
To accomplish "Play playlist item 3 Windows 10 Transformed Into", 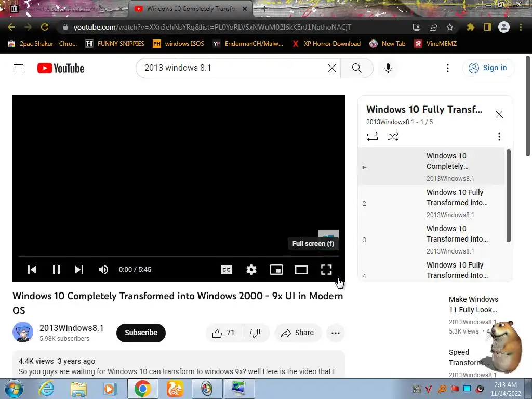I will pyautogui.click(x=432, y=240).
